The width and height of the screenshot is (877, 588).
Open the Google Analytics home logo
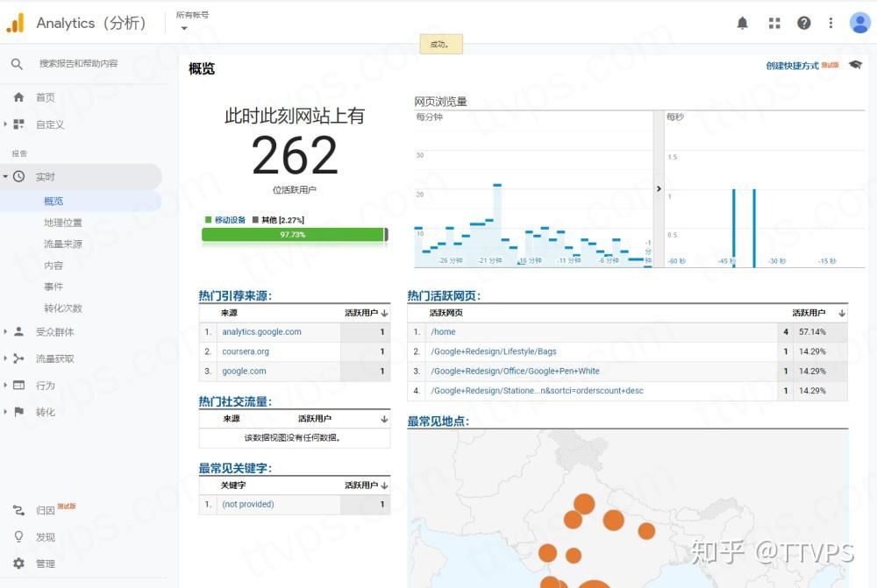[16, 23]
